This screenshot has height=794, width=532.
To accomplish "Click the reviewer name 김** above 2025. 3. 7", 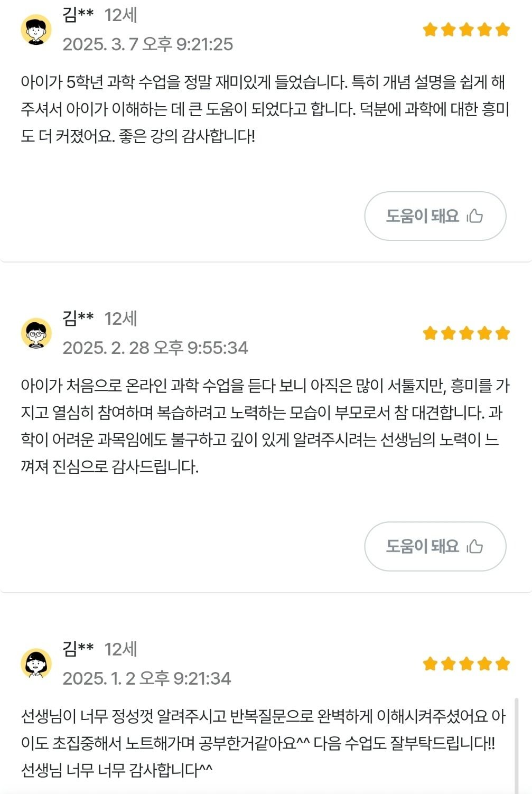I will (78, 14).
